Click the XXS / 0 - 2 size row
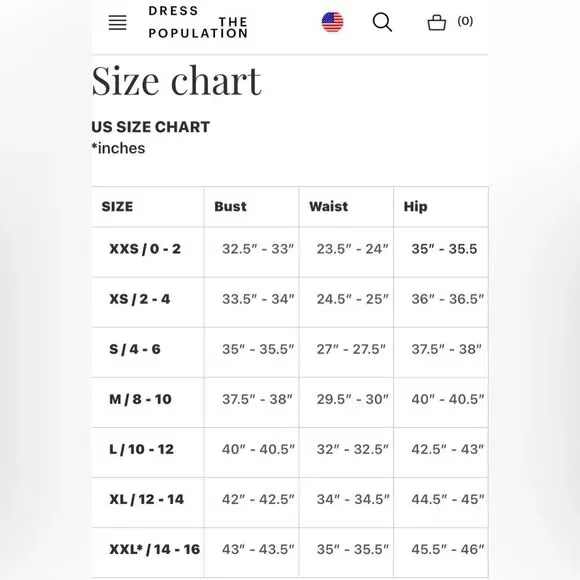580x580 pixels. click(290, 252)
